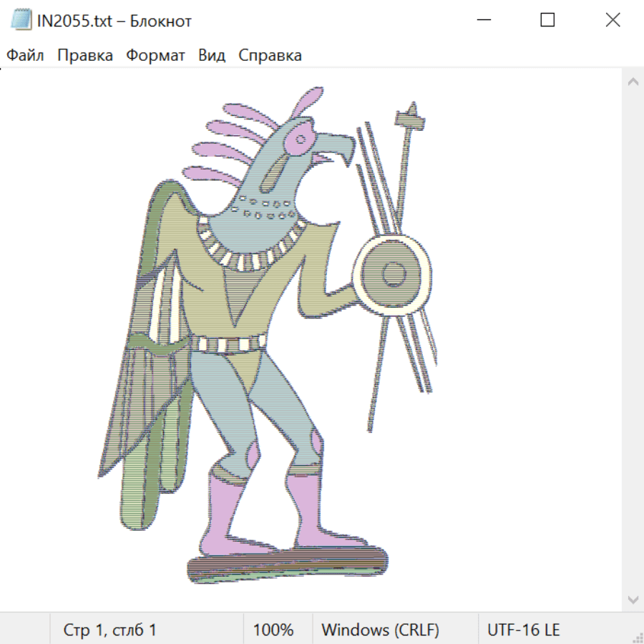
Task: Close the IN2055.txt Notepad window
Action: click(x=613, y=21)
